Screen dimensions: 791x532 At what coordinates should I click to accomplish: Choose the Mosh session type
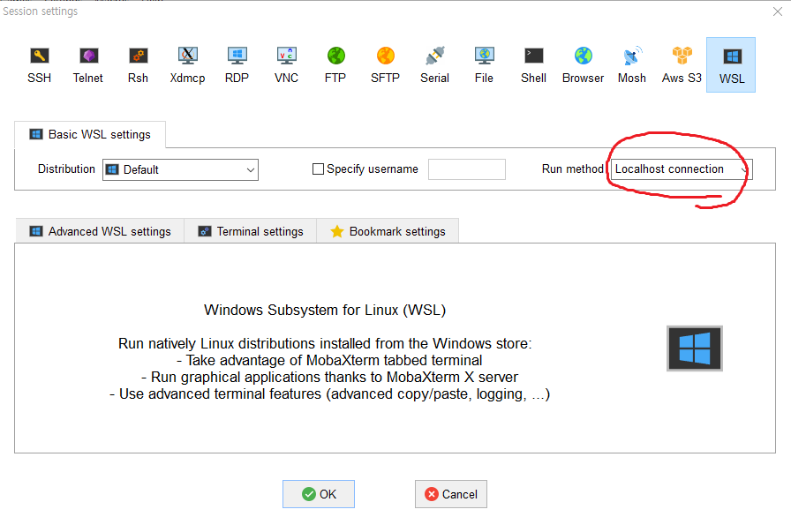(631, 65)
